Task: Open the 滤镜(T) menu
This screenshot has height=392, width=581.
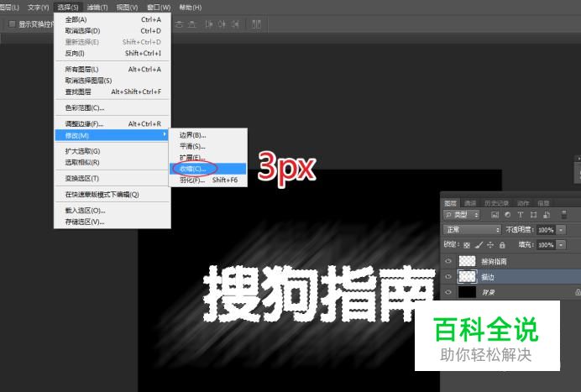Action: (x=97, y=7)
